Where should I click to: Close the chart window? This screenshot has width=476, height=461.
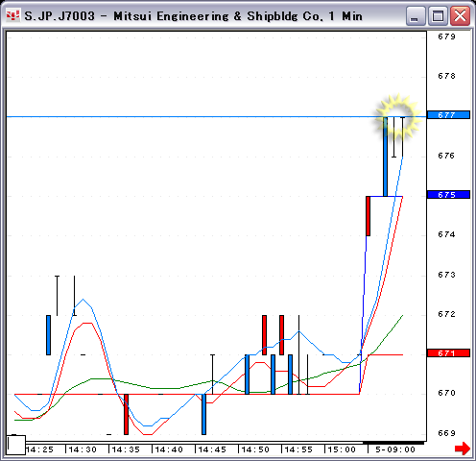point(460,15)
